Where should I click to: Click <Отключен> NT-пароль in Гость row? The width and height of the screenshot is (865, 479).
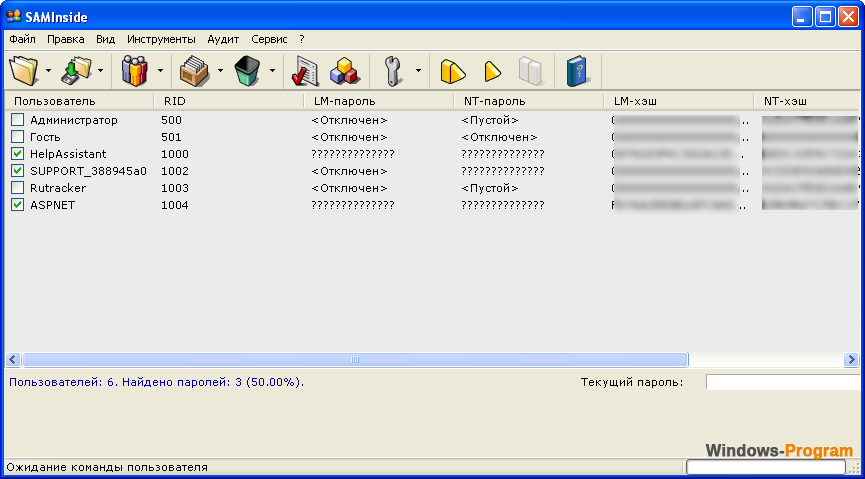pyautogui.click(x=499, y=137)
